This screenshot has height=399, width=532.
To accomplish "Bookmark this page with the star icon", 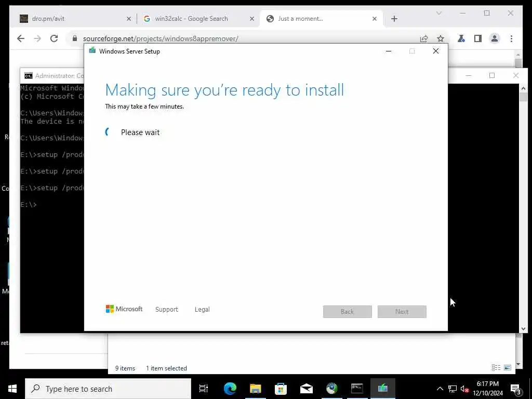I will pos(441,38).
